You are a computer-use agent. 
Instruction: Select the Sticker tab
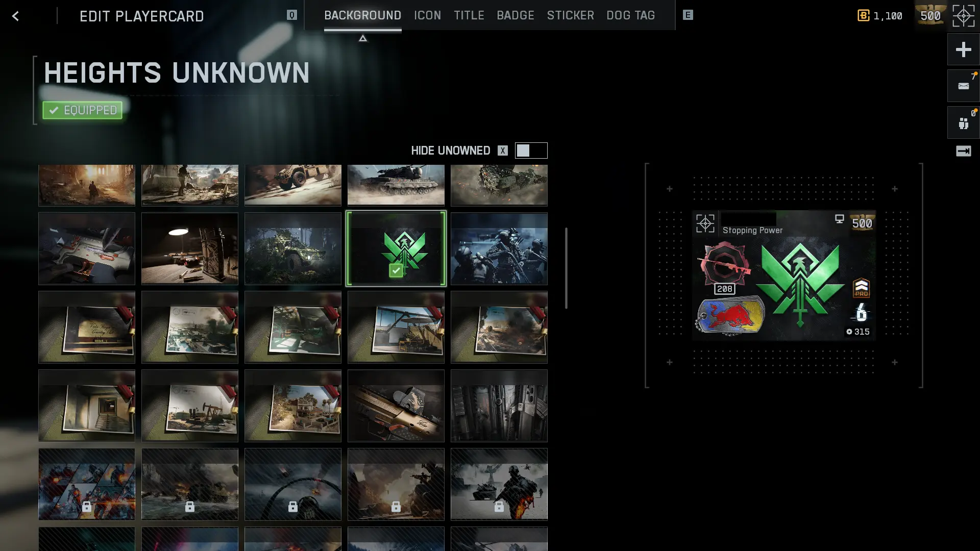click(570, 15)
